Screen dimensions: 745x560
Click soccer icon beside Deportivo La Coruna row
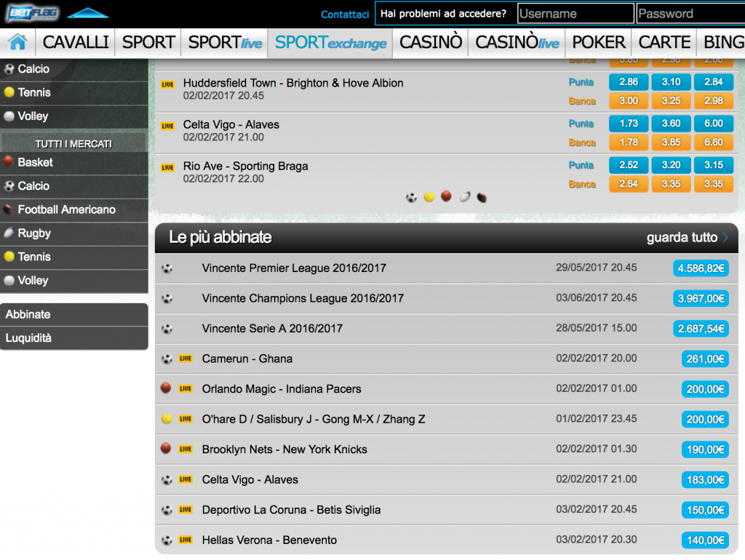coord(167,510)
